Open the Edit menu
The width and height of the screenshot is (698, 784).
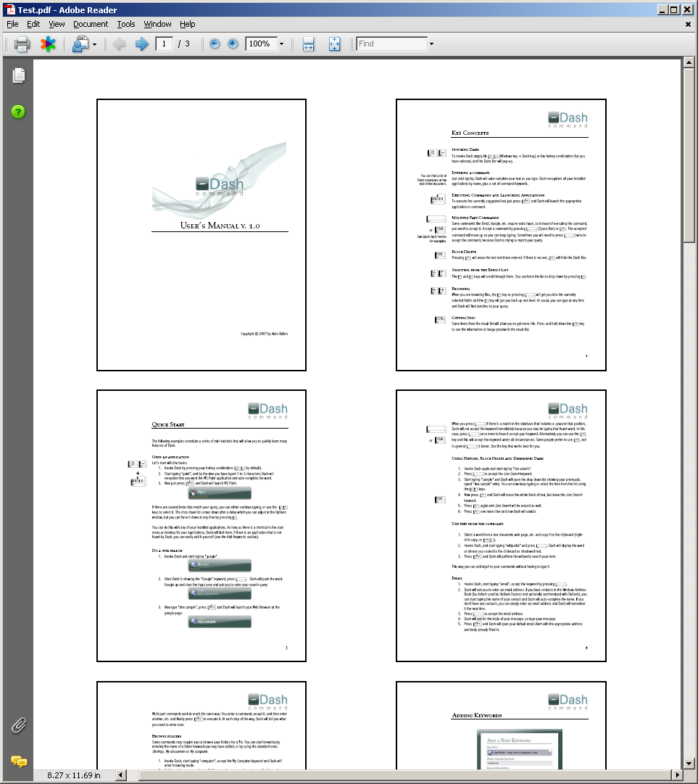(x=33, y=24)
